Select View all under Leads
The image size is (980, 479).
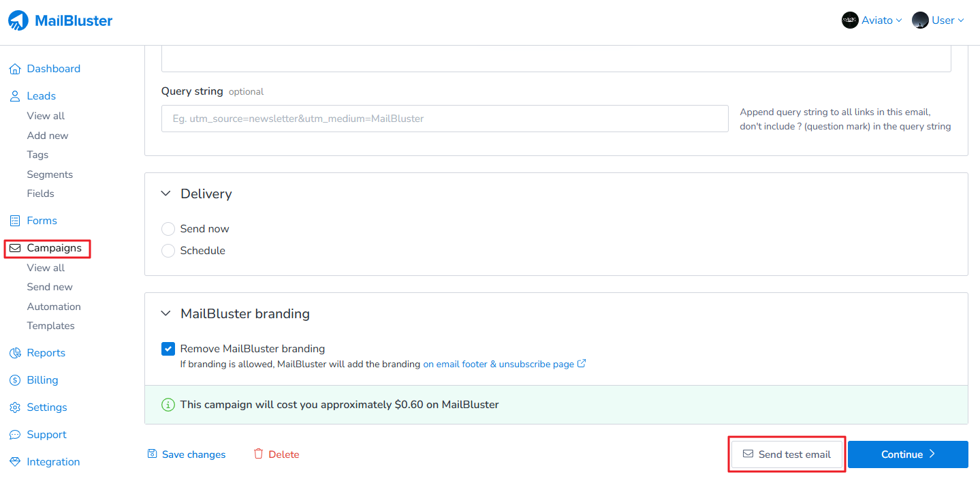46,116
